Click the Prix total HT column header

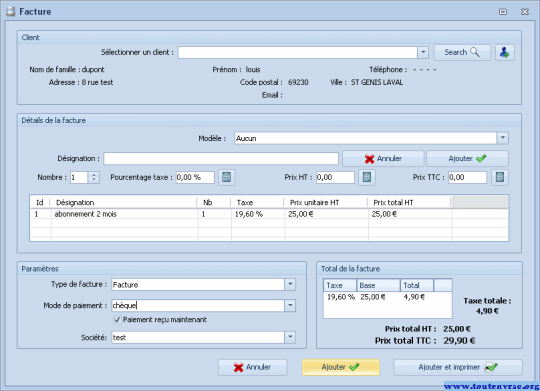(409, 203)
